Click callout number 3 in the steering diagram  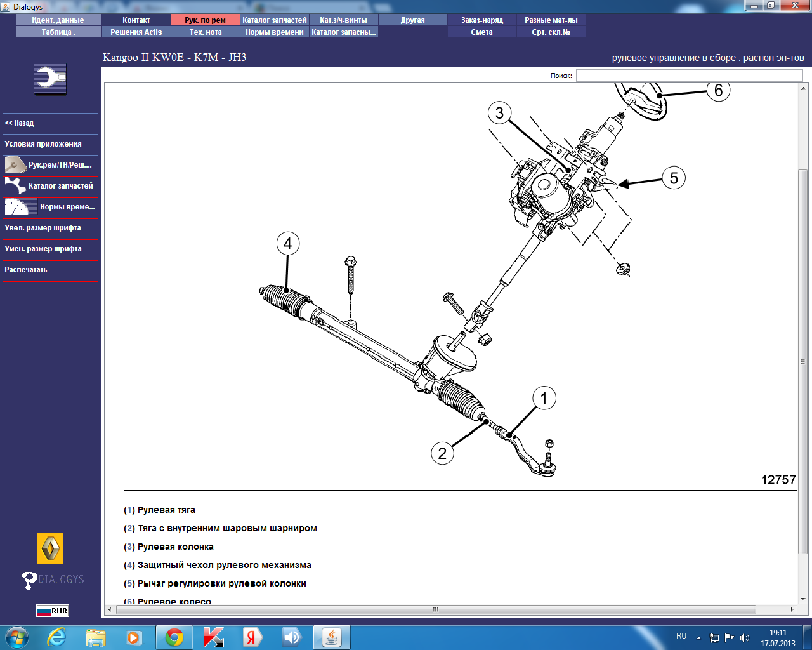pyautogui.click(x=499, y=113)
